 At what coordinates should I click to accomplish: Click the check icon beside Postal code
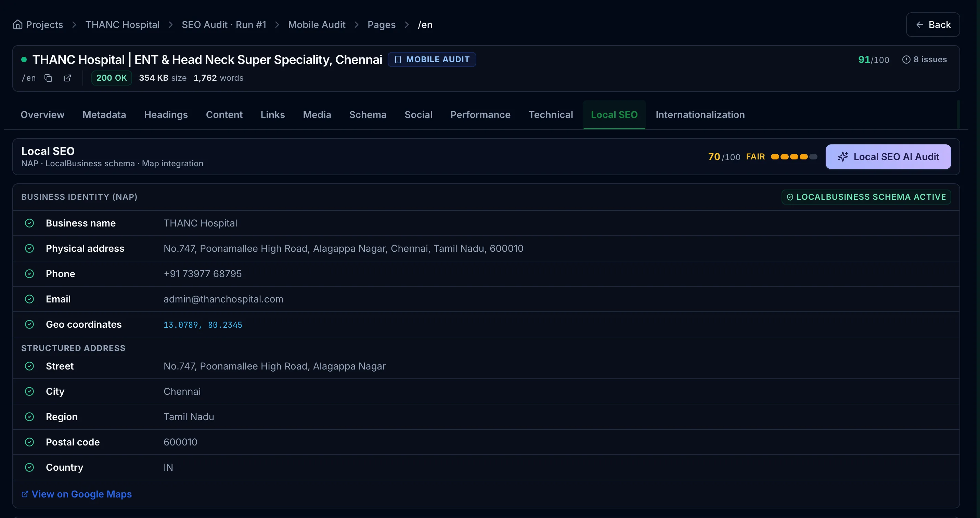pyautogui.click(x=29, y=442)
